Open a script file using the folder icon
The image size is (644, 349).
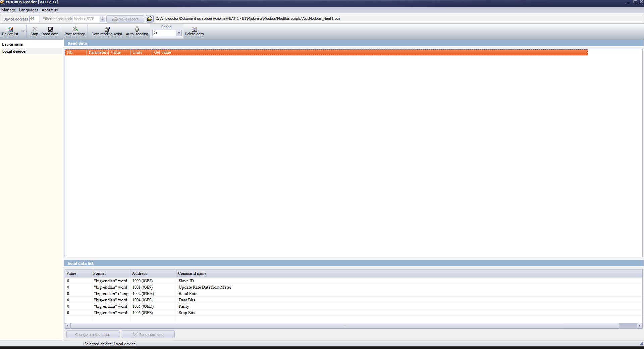point(150,18)
